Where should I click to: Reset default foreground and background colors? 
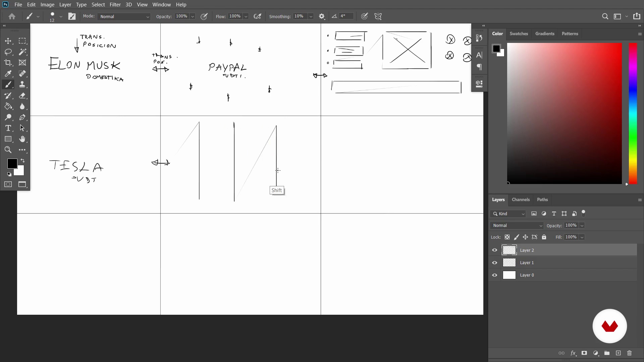click(x=9, y=174)
